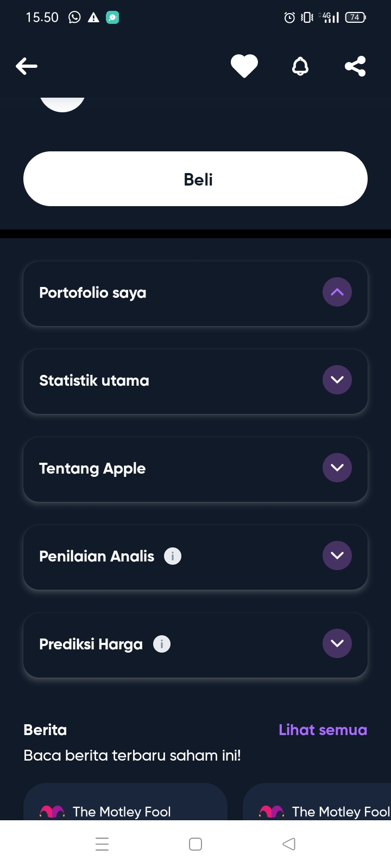Open the Lihat semua news link
391x868 pixels.
tap(323, 730)
